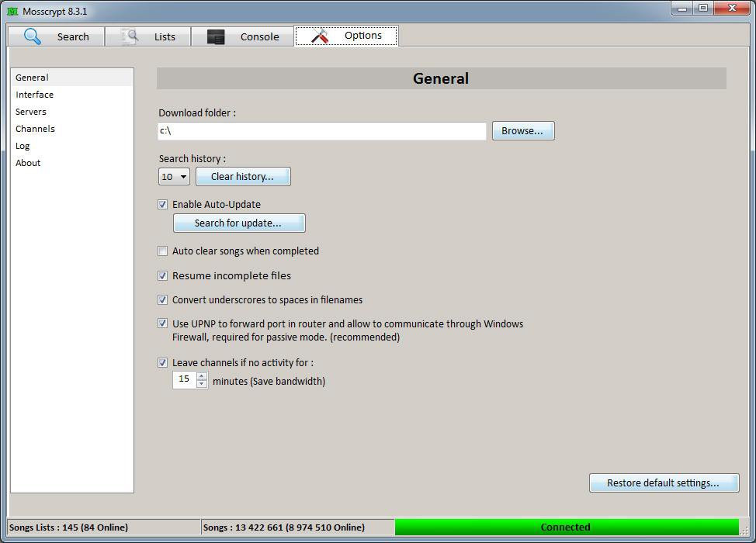Click the Download folder path field
The width and height of the screenshot is (756, 543).
coord(321,131)
